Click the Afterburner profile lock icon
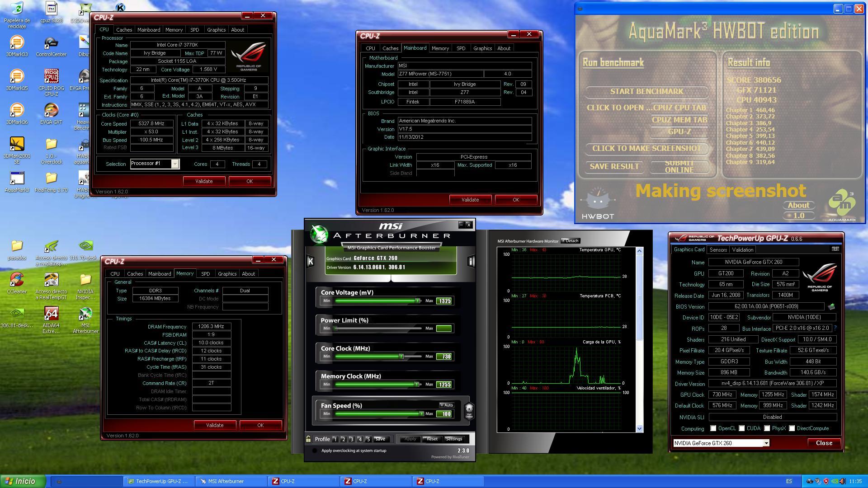The width and height of the screenshot is (868, 488). [308, 439]
